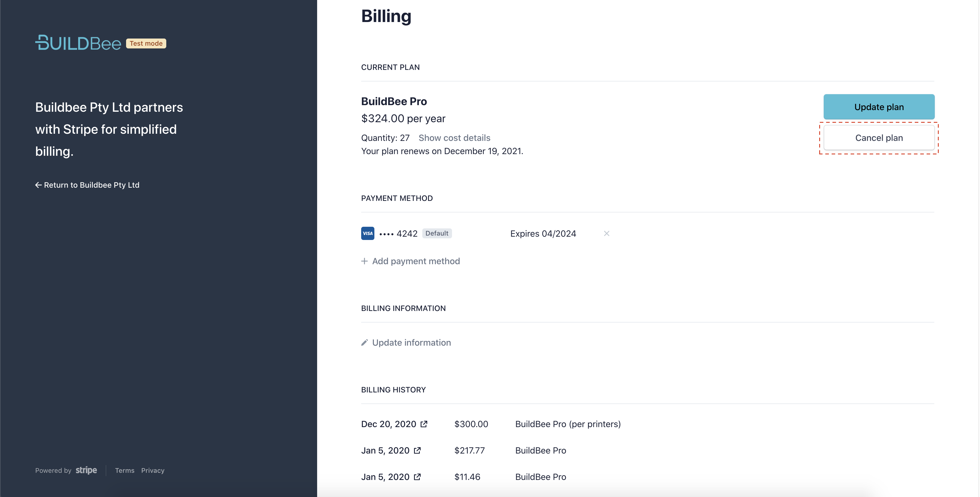The image size is (980, 497).
Task: Return to Buildbee Pty Ltd
Action: tap(87, 185)
